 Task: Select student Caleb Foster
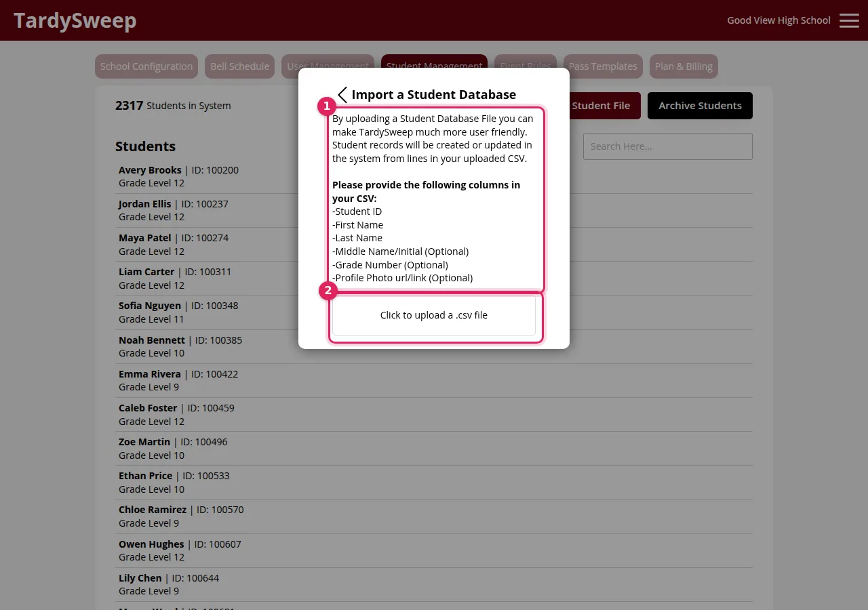coord(434,414)
